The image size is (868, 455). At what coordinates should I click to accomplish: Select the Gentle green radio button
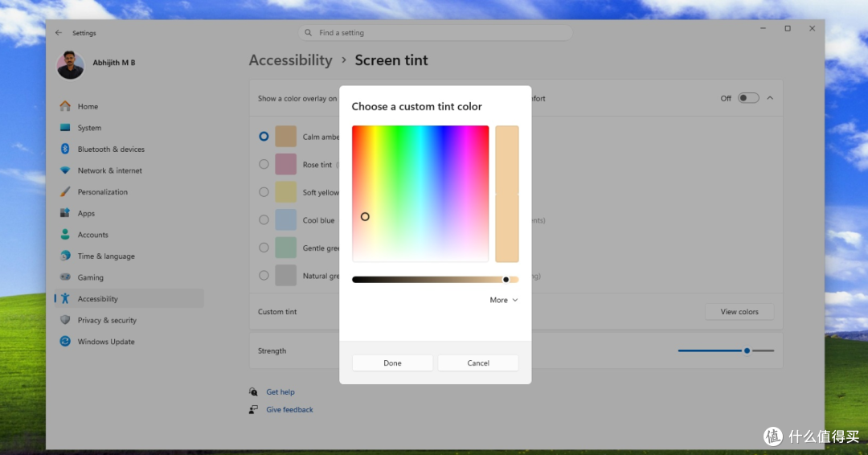click(x=264, y=248)
